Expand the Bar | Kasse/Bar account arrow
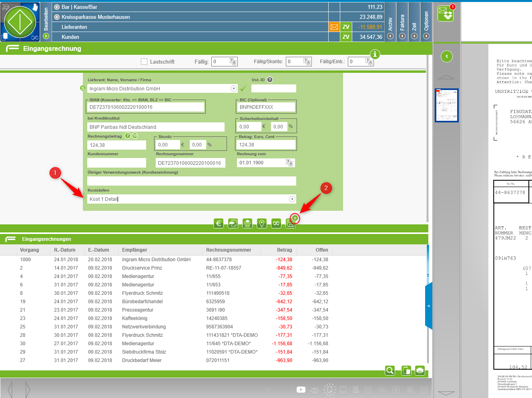 pos(57,7)
